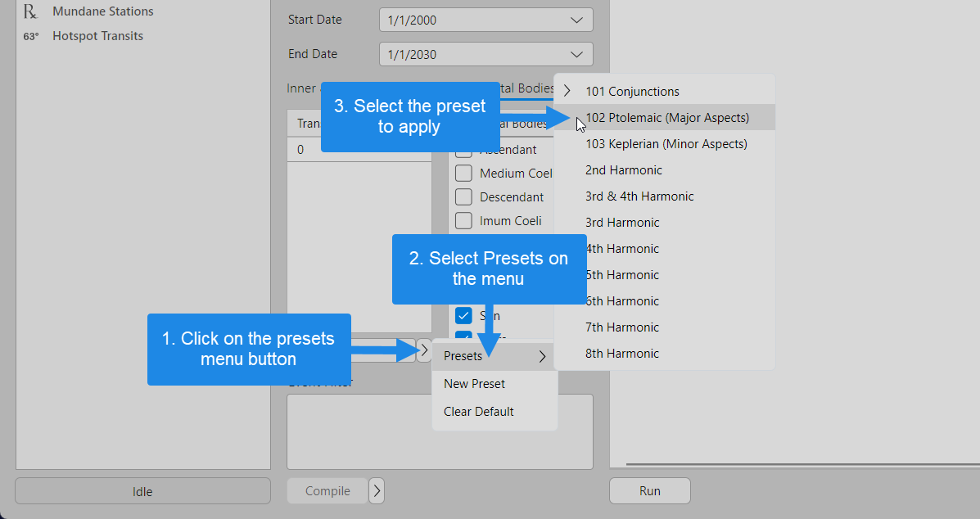Select New Preset from the menu
The width and height of the screenshot is (980, 519).
tap(474, 383)
